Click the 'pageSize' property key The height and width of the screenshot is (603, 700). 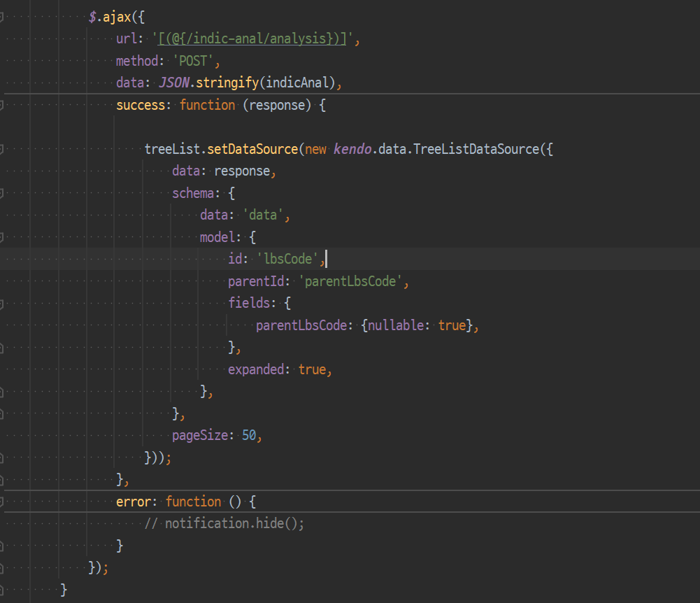(200, 436)
